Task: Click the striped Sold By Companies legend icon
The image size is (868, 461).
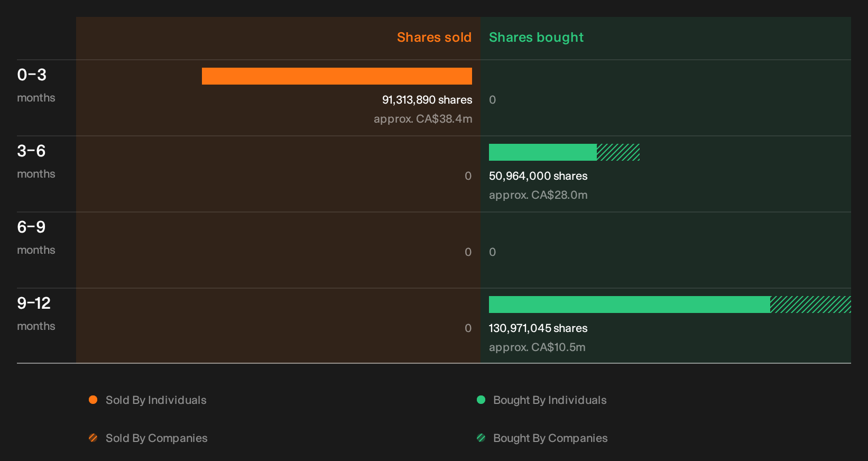Action: 93,438
